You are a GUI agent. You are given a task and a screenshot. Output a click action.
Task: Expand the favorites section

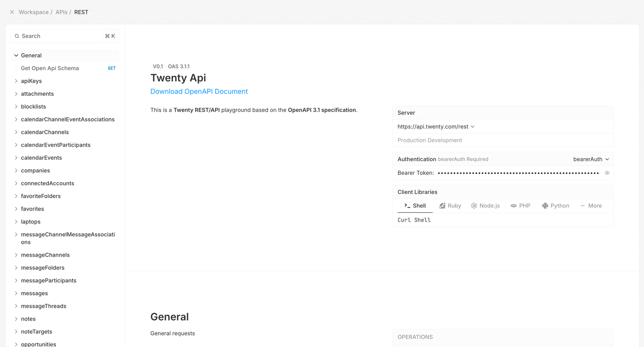coord(16,209)
